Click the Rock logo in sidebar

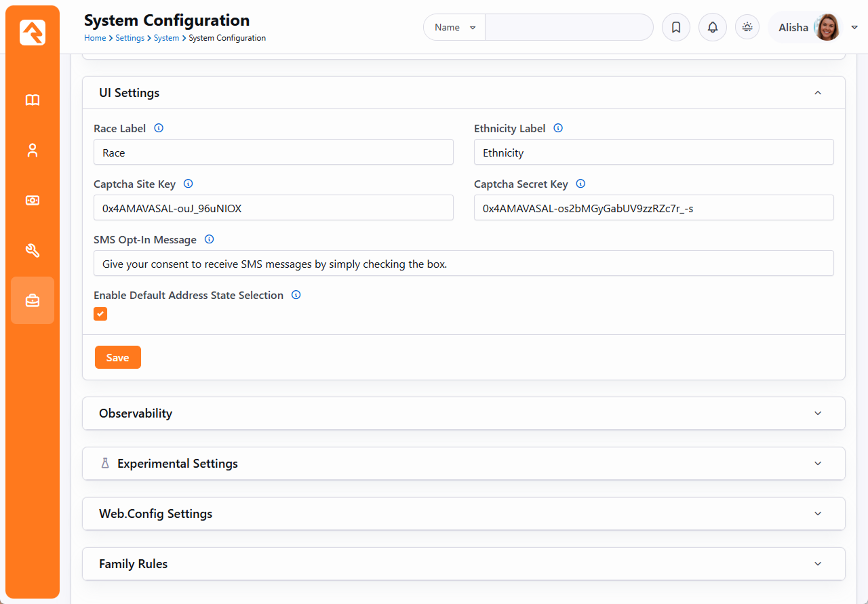pos(33,33)
